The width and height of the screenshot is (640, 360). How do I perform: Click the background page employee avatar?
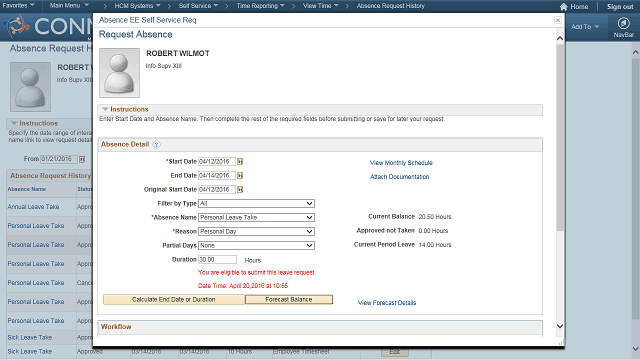30,87
